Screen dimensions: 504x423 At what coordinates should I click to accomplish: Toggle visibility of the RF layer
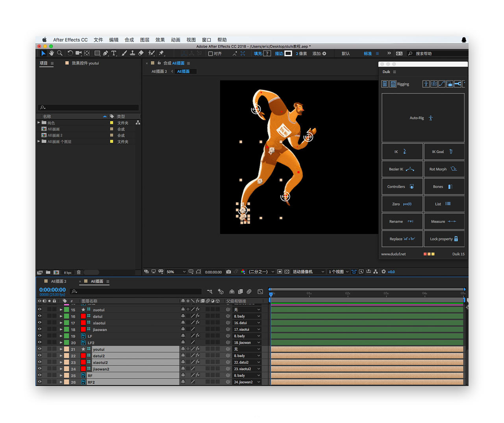[39, 375]
